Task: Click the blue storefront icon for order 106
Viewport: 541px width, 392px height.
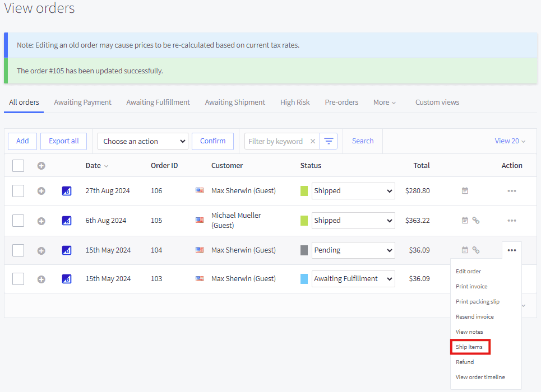Action: (67, 190)
